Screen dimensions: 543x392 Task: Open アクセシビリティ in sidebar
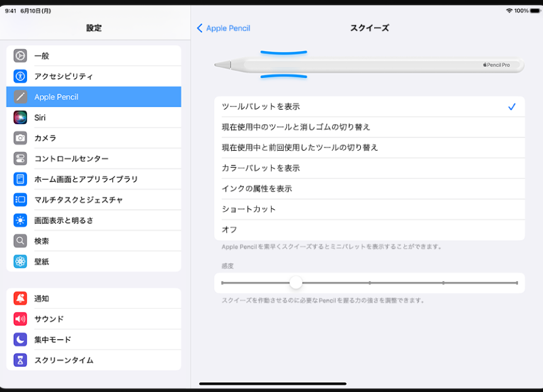pyautogui.click(x=93, y=76)
